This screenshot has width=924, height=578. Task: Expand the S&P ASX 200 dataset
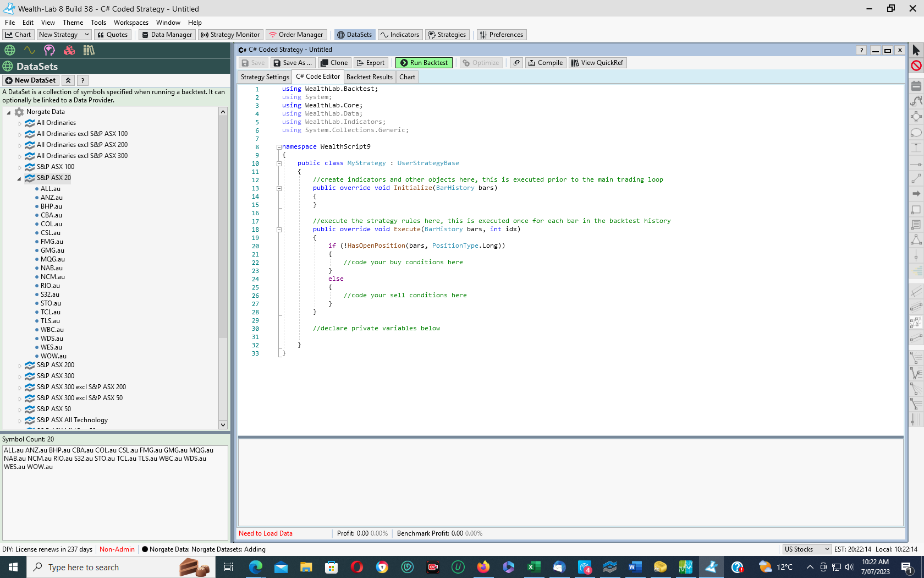click(x=20, y=366)
